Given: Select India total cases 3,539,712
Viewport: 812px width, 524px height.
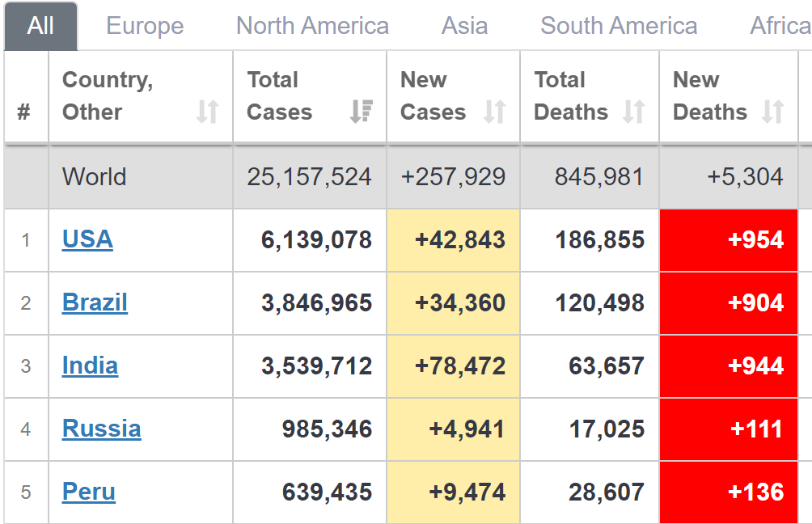Looking at the screenshot, I should 316,366.
